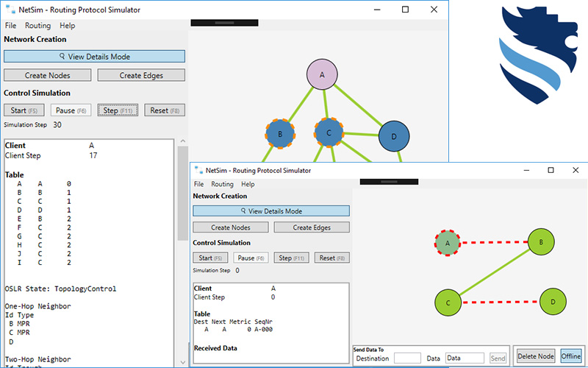Maximize the front NetSim window

click(x=551, y=170)
